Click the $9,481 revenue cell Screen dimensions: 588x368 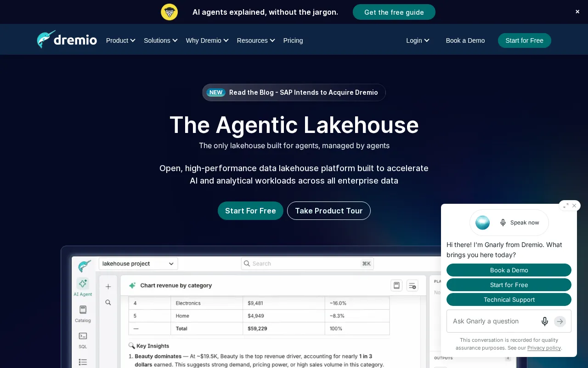click(x=284, y=303)
